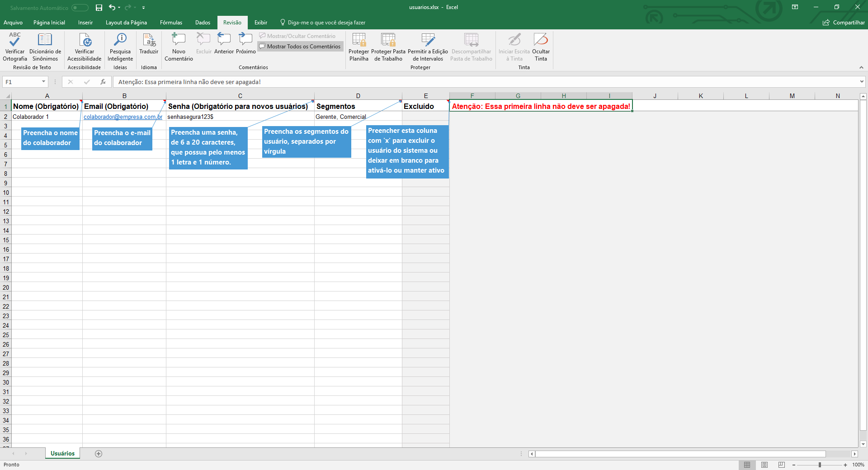This screenshot has width=868, height=470.
Task: Add a Novo Comentário
Action: 179,40
